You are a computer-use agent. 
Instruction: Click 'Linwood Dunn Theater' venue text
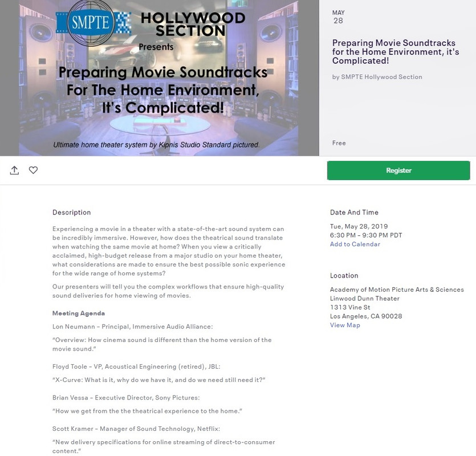tap(365, 299)
